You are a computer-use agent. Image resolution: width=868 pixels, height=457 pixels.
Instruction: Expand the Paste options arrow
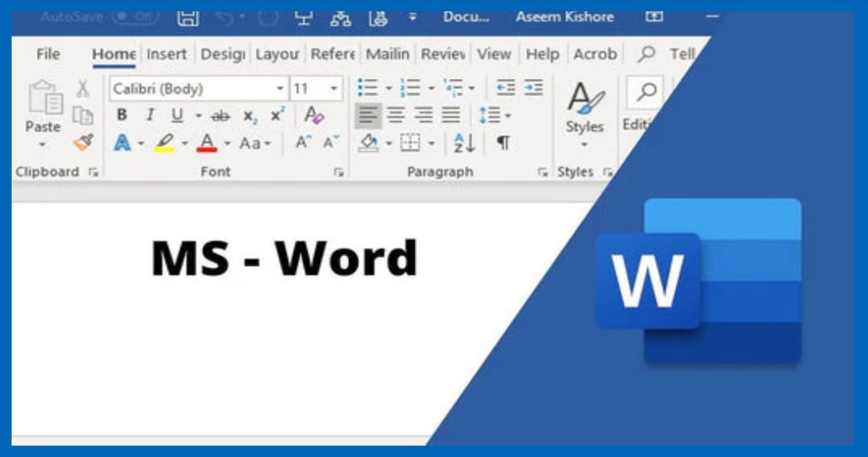tap(43, 145)
